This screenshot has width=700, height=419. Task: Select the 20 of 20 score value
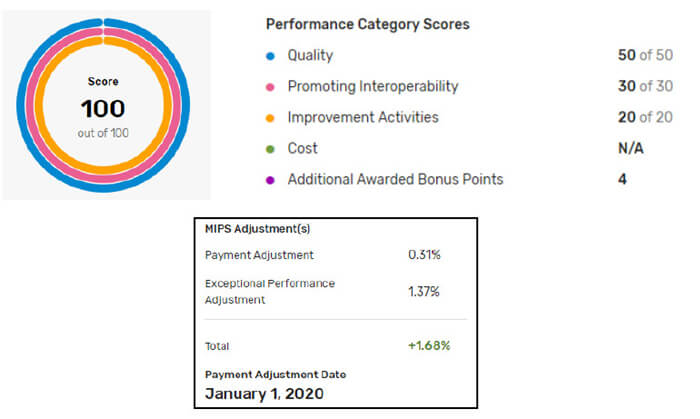pos(644,118)
